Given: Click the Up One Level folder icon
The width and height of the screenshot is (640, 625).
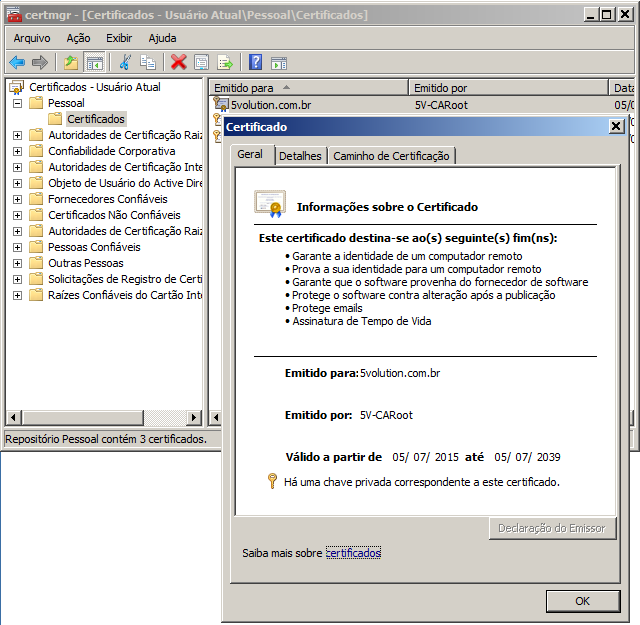Looking at the screenshot, I should click(71, 62).
